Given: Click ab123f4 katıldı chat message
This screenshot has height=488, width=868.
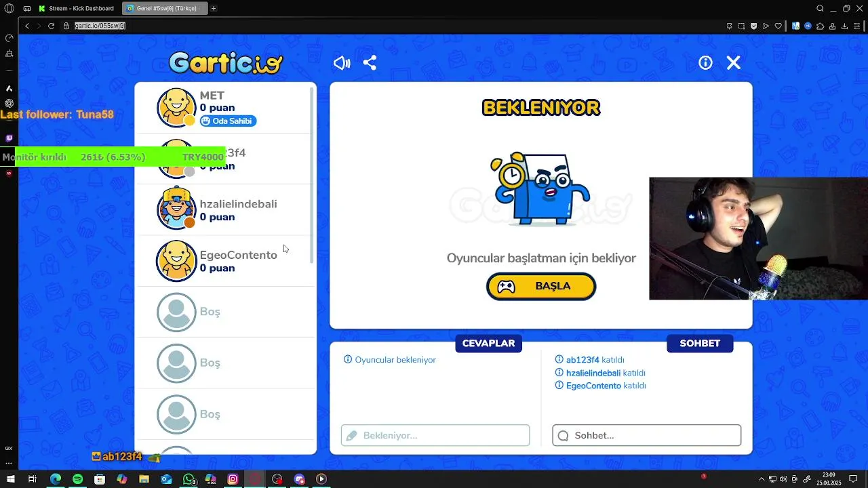Looking at the screenshot, I should (x=589, y=360).
